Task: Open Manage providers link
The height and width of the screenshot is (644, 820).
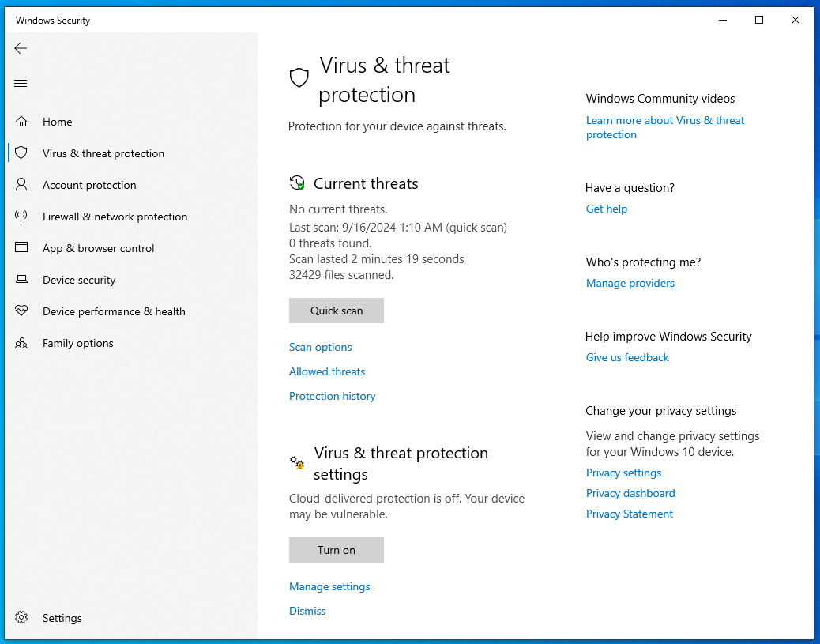Action: point(630,283)
